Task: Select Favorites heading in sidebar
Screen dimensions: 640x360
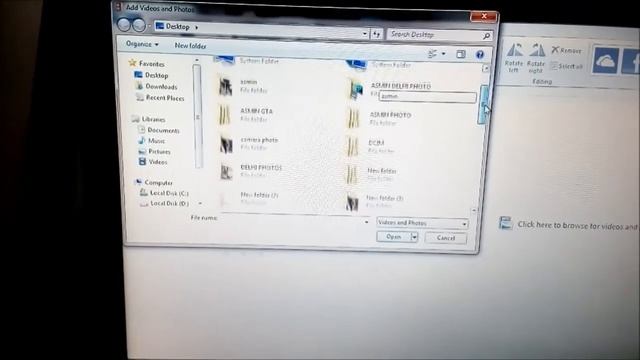Action: [x=147, y=64]
